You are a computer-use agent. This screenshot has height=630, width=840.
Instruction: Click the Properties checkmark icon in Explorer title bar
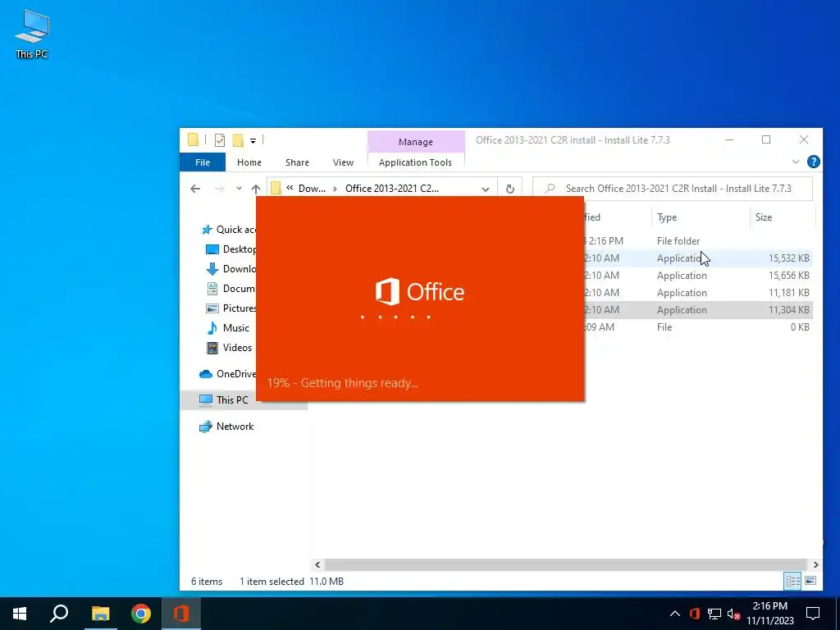220,140
